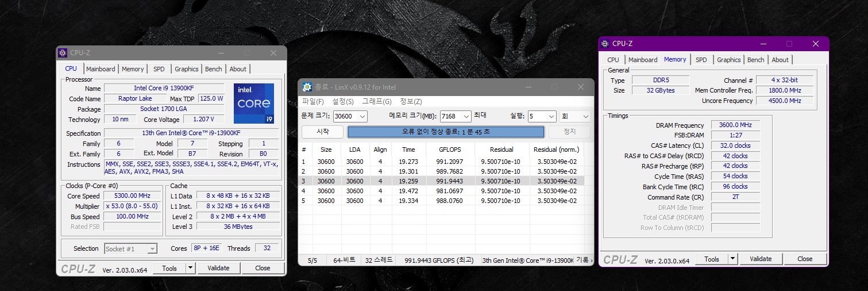Close the LinX window with its X button
This screenshot has height=291, width=868.
coord(581,87)
